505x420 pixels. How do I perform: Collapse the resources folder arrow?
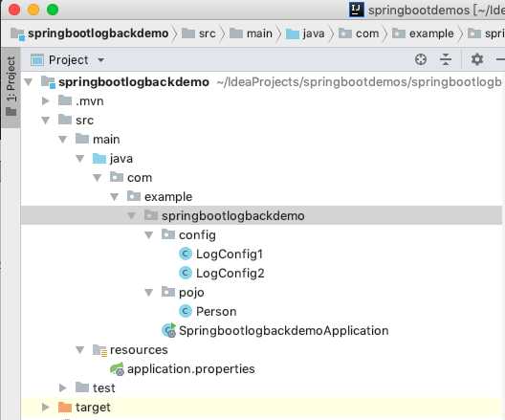click(80, 350)
